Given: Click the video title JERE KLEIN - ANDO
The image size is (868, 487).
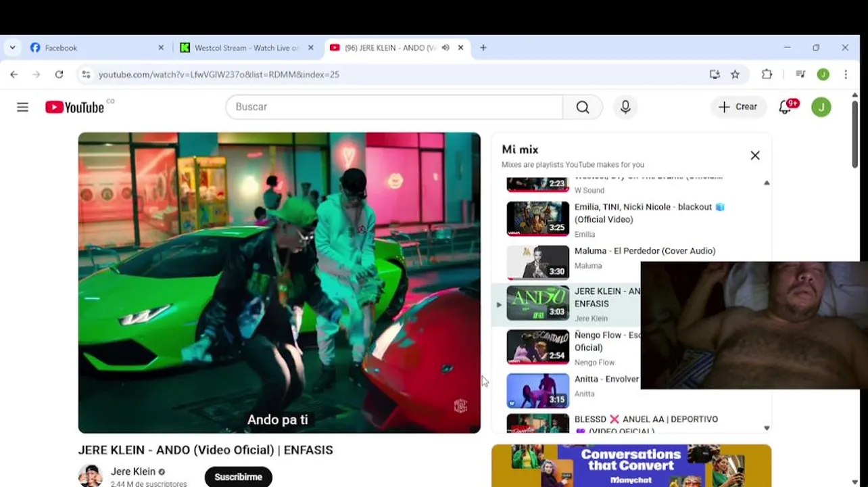Looking at the screenshot, I should coord(206,450).
